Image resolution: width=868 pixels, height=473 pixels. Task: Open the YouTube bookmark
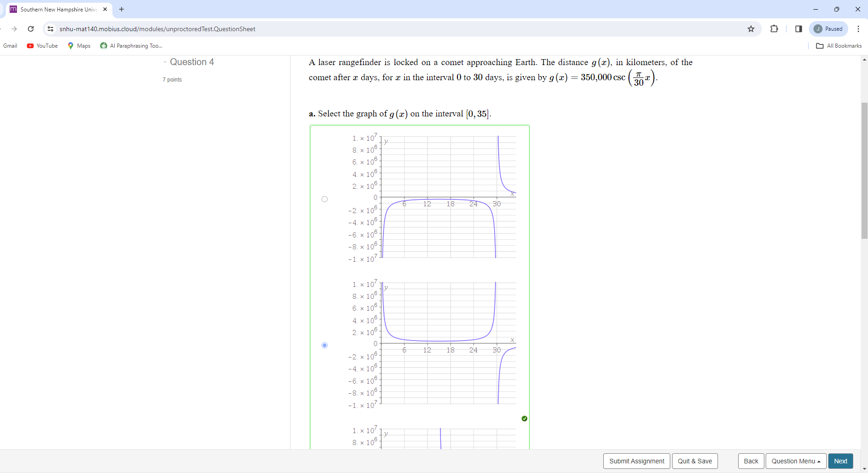coord(42,46)
